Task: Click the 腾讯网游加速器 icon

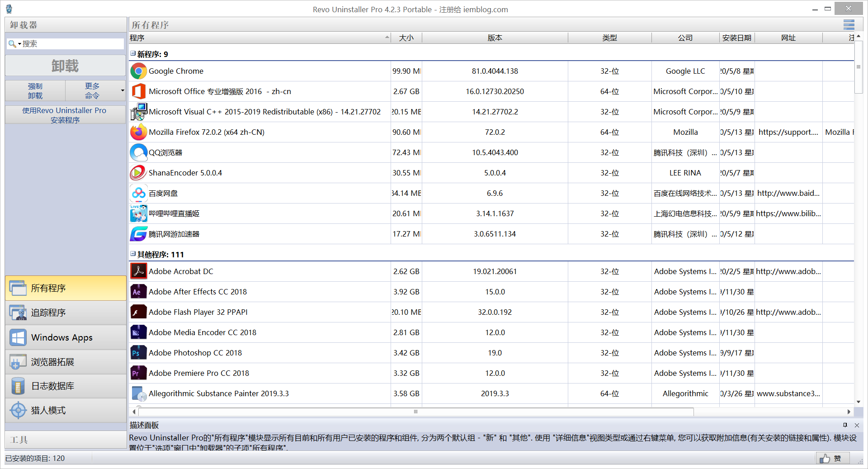Action: point(139,234)
